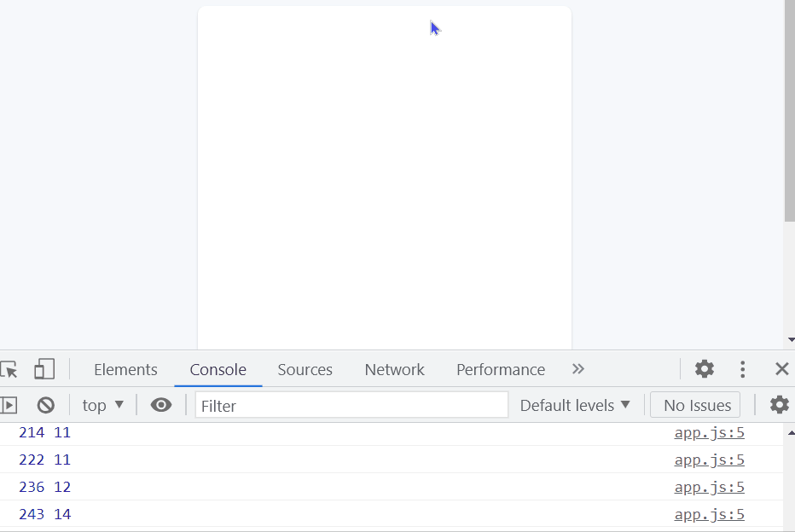Click the No Issues button
The height and width of the screenshot is (532, 795).
point(695,405)
